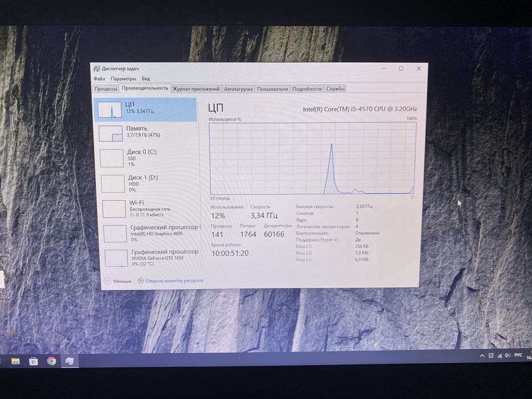The width and height of the screenshot is (532, 399).
Task: Switch to the Процессы tab
Action: pyautogui.click(x=105, y=88)
